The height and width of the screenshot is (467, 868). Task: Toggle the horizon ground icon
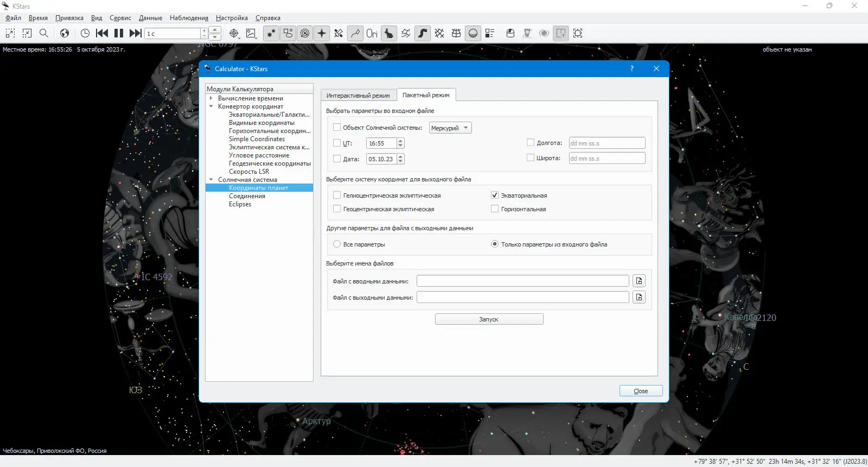(473, 33)
